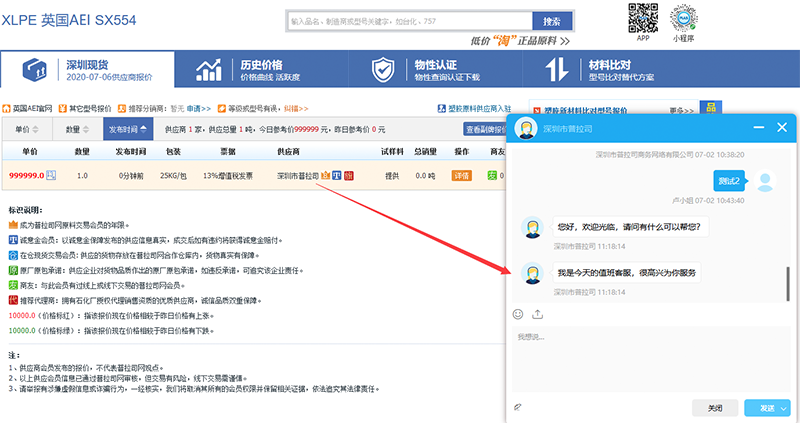The width and height of the screenshot is (800, 423).
Task: Click the price trend icon beside 999999.0
Action: (51, 176)
